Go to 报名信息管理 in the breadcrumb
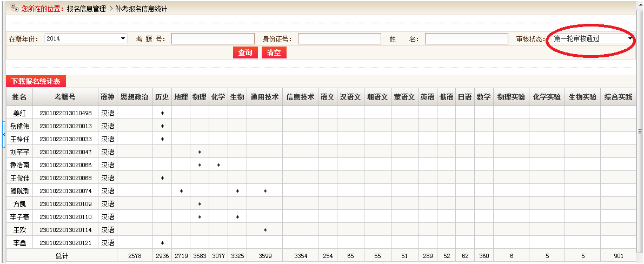 87,9
